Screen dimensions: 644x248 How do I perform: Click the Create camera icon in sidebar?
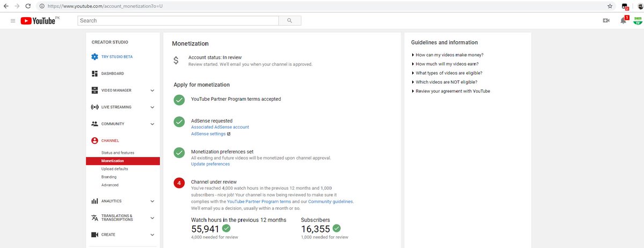(x=94, y=235)
